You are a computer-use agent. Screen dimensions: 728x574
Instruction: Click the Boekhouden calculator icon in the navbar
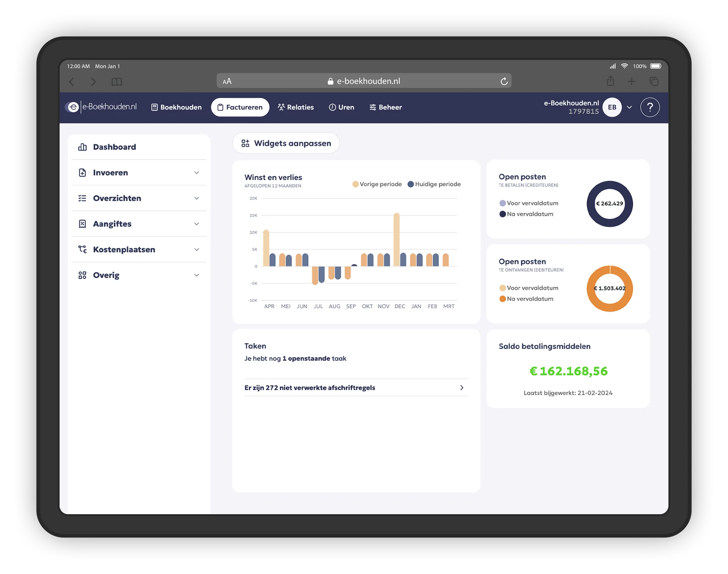[154, 107]
